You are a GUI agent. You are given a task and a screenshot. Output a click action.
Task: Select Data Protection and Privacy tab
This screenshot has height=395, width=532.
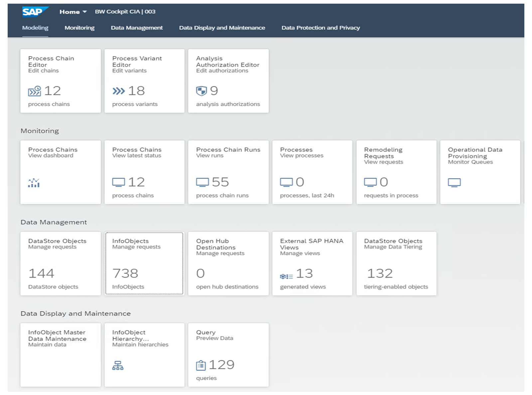click(x=321, y=28)
